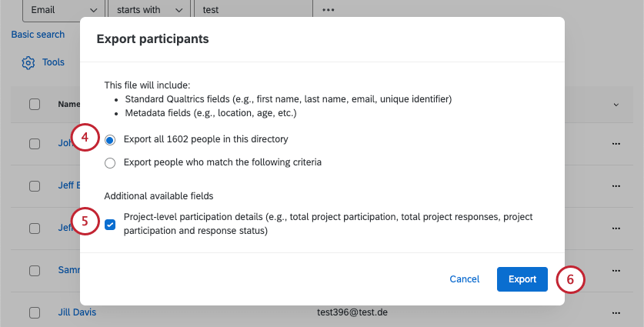Open the row options menu for Jill Davis
Screen dimensions: 644x327
coord(616,313)
